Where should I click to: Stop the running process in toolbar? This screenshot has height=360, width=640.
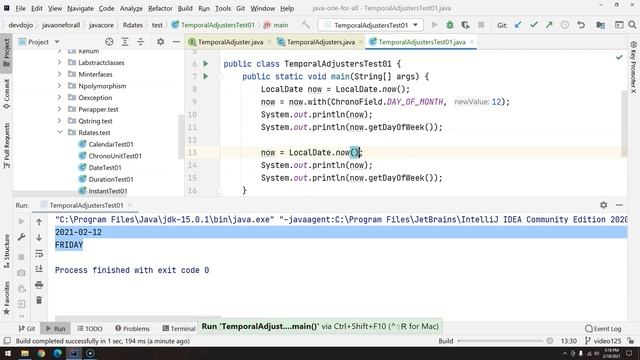(x=481, y=25)
